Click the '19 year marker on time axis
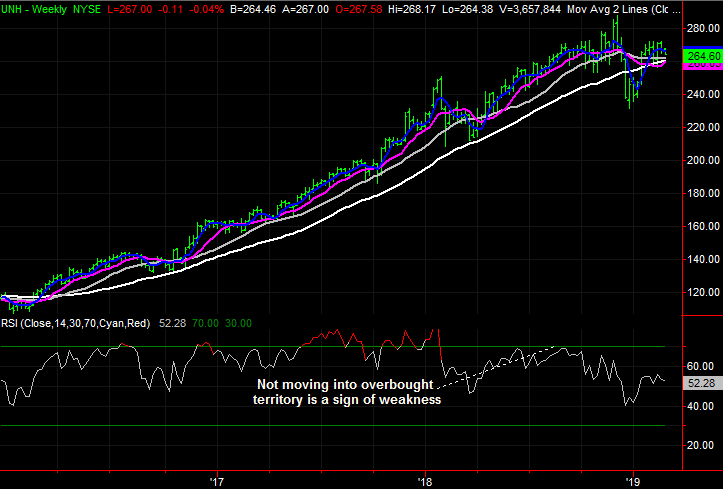723x489 pixels. pos(633,482)
